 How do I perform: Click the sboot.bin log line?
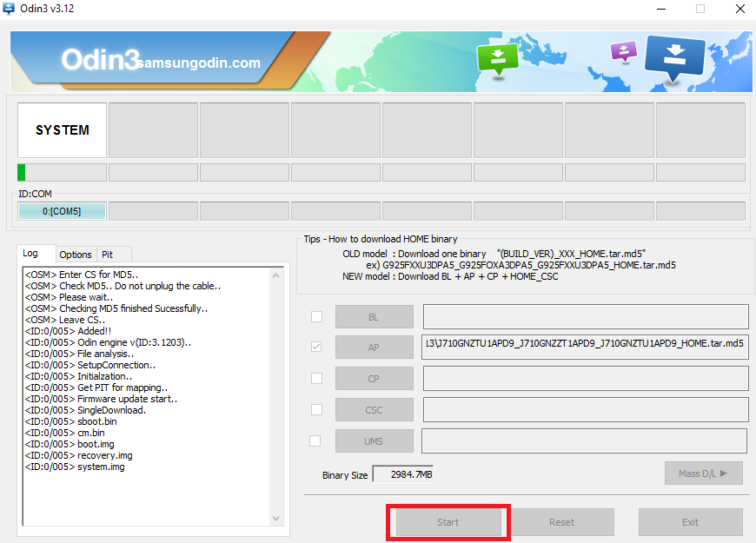[71, 421]
